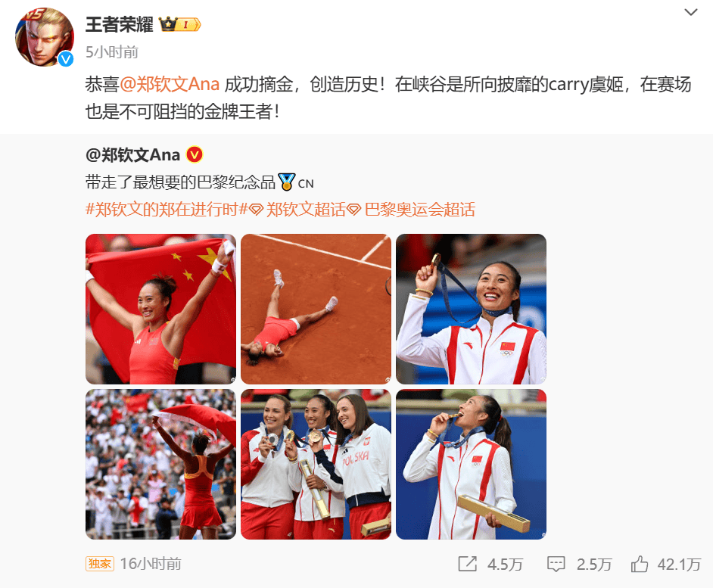
Task: Open the three medalists podium photo
Action: point(316,465)
